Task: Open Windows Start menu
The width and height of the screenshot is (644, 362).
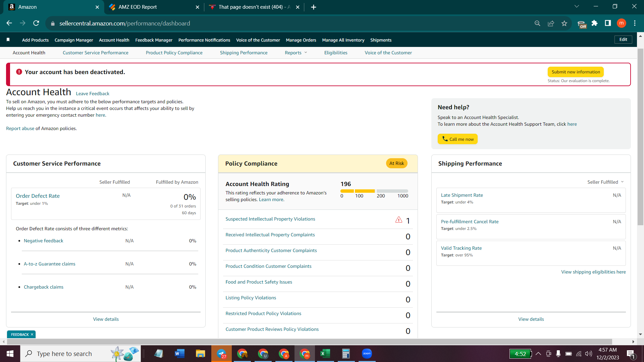Action: click(x=10, y=354)
